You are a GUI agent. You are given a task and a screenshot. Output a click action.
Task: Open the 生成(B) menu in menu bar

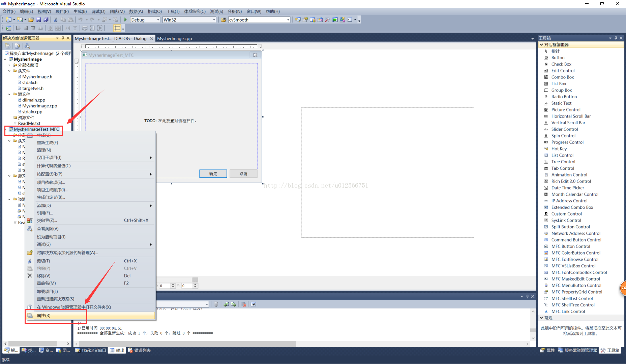pyautogui.click(x=80, y=11)
